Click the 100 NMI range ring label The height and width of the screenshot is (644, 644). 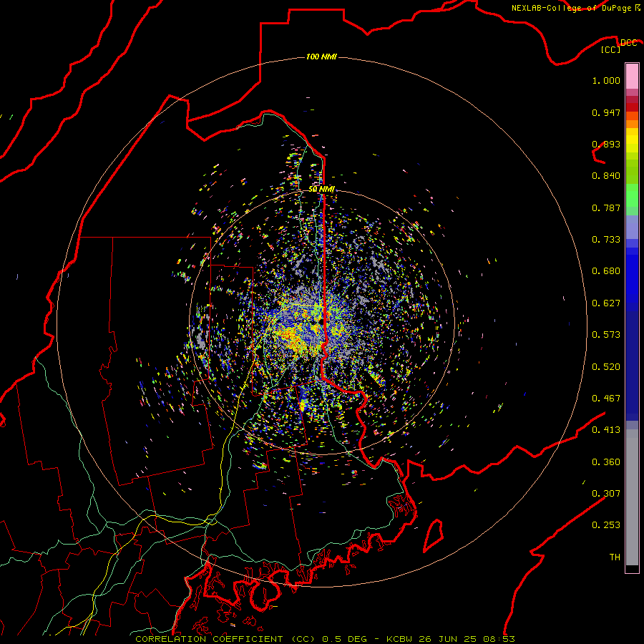tap(321, 57)
